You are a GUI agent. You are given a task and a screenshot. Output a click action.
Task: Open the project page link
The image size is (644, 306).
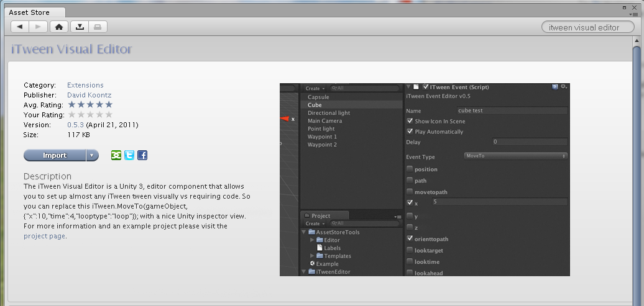point(44,236)
